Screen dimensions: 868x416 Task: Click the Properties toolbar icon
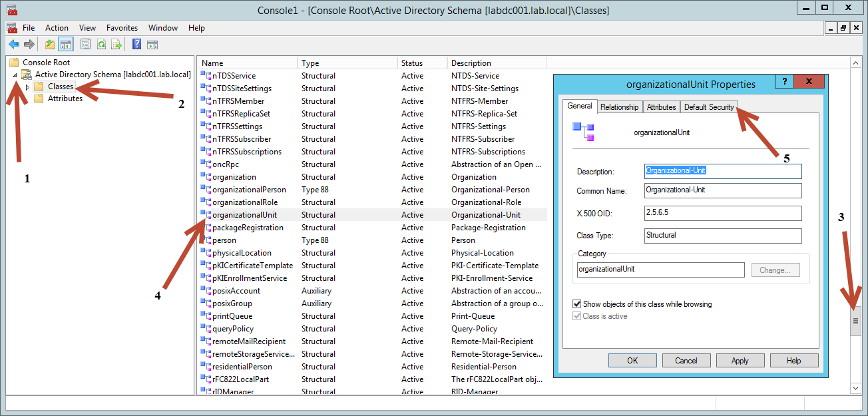click(x=85, y=45)
